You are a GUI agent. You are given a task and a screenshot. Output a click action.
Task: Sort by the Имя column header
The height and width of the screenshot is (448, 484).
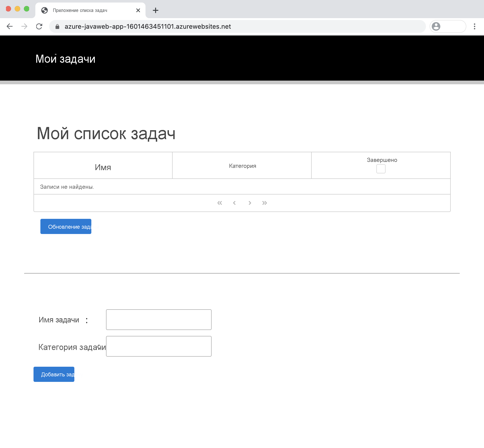pos(103,166)
